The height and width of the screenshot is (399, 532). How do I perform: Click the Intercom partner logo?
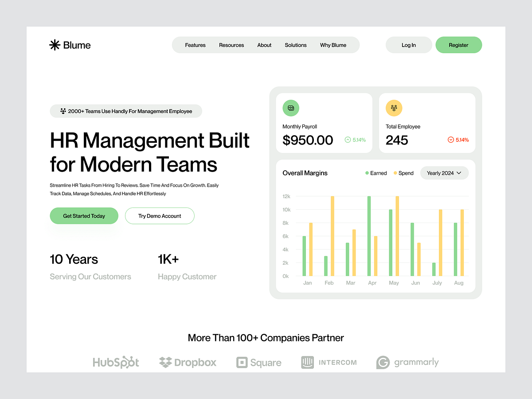tap(329, 362)
